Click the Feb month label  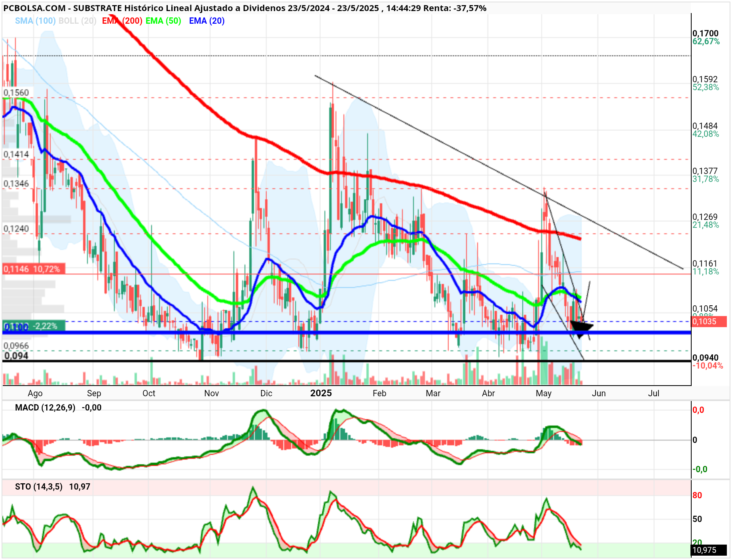[379, 394]
